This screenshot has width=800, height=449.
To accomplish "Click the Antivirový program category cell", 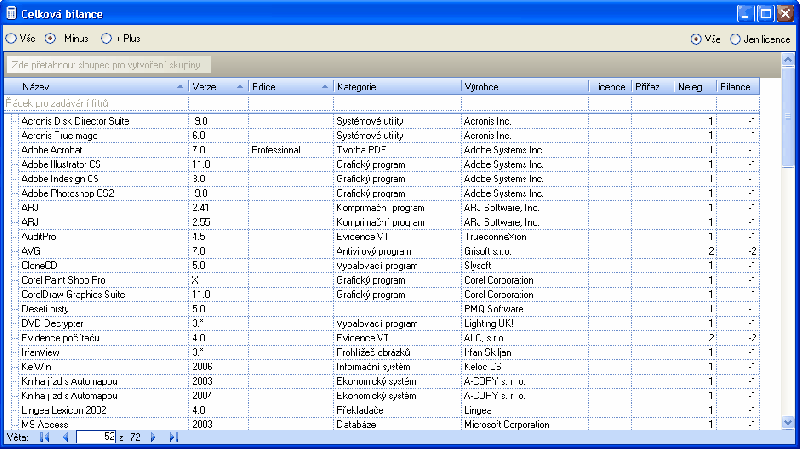I will pos(397,252).
